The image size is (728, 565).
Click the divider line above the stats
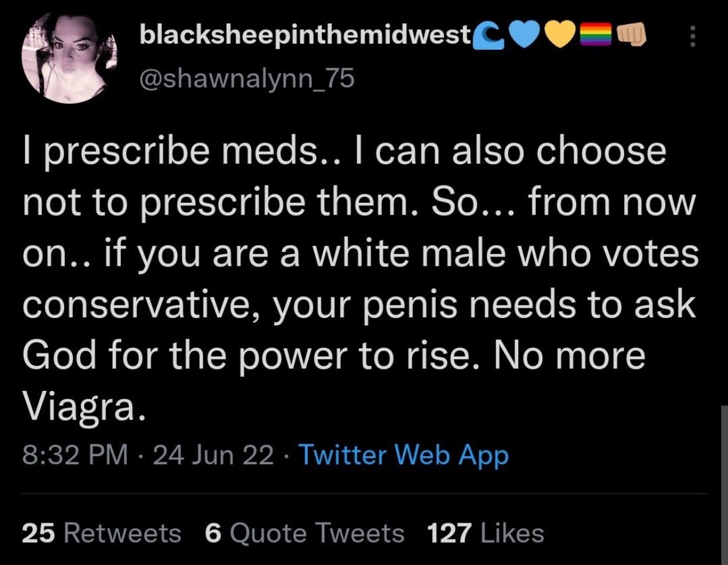(364, 493)
